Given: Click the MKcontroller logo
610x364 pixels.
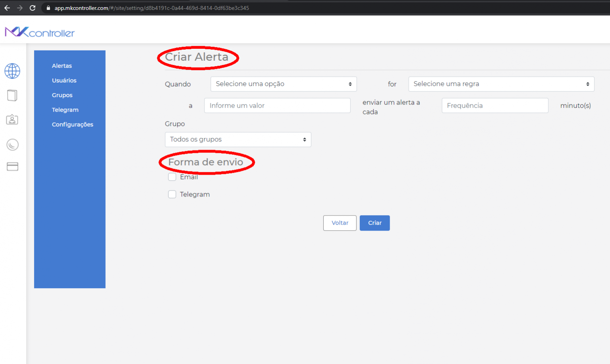Looking at the screenshot, I should 39,31.
